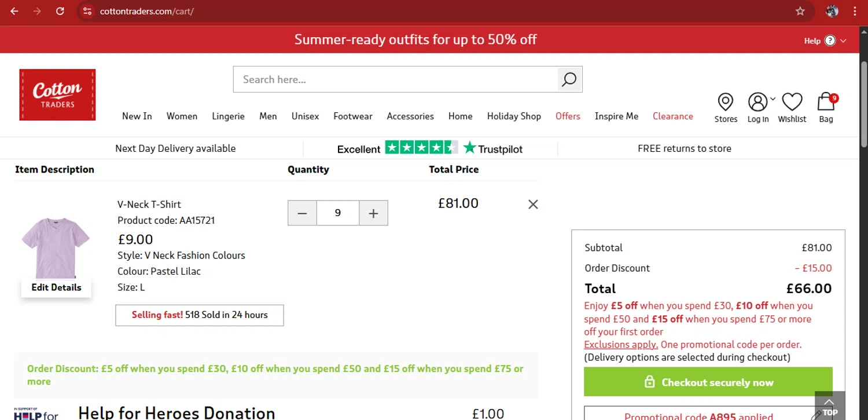Bookmark this page with the star
868x420 pixels.
[800, 11]
